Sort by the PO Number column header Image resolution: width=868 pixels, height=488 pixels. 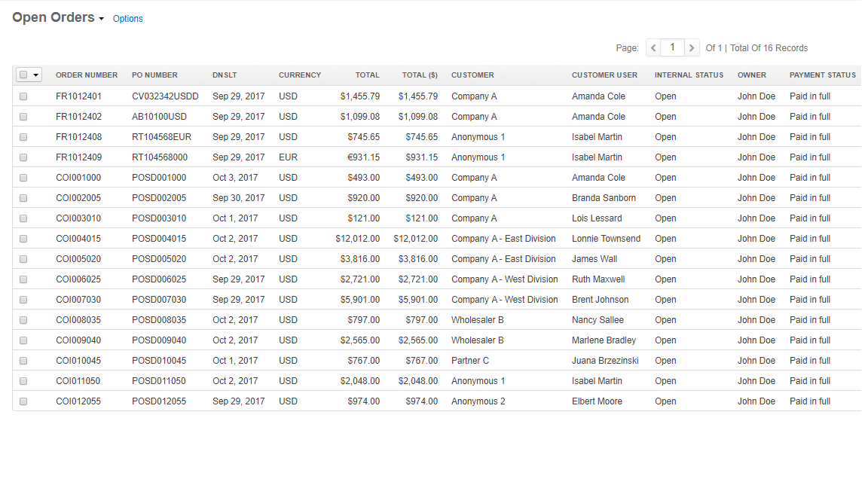[154, 75]
